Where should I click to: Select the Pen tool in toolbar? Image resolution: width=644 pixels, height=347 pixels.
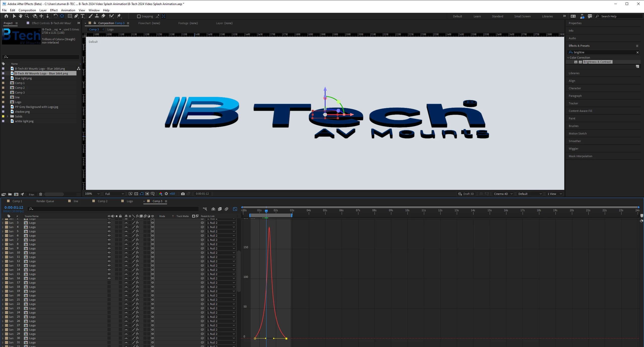tap(76, 16)
